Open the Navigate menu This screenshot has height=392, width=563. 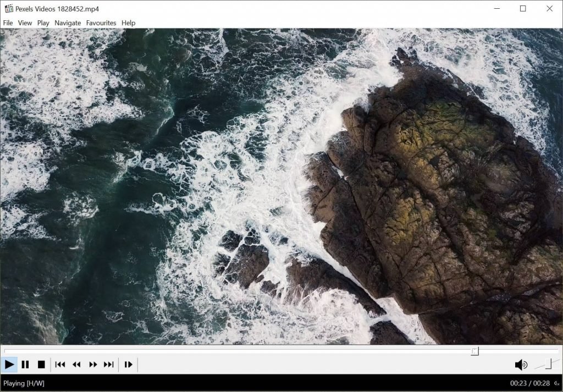(x=67, y=23)
